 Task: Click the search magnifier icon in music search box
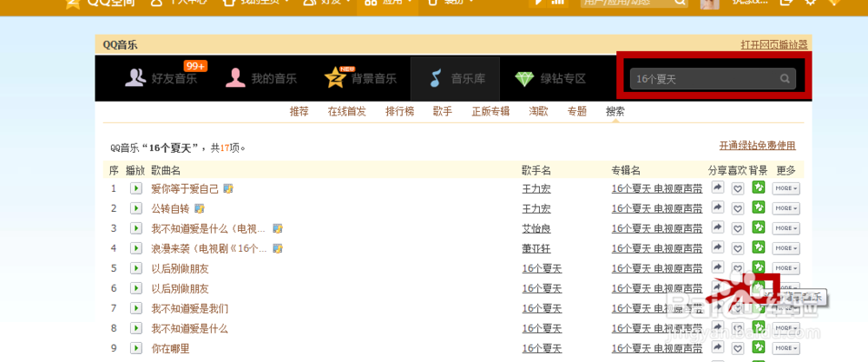785,79
